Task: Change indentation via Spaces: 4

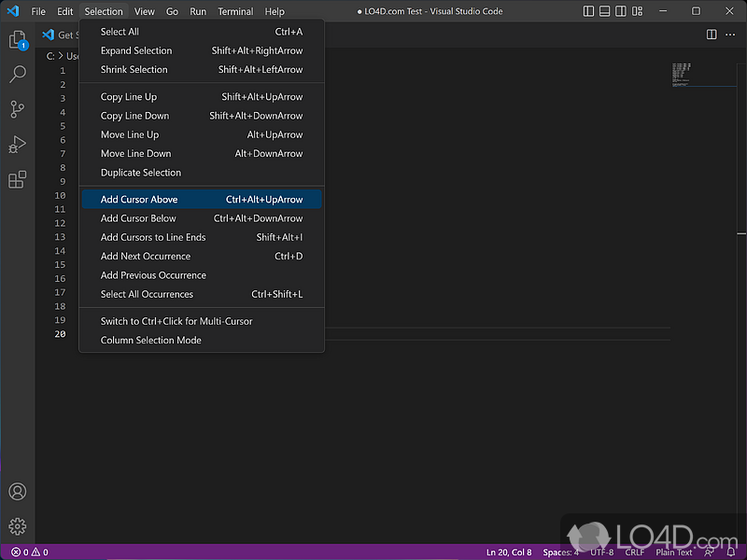Action: coord(560,553)
